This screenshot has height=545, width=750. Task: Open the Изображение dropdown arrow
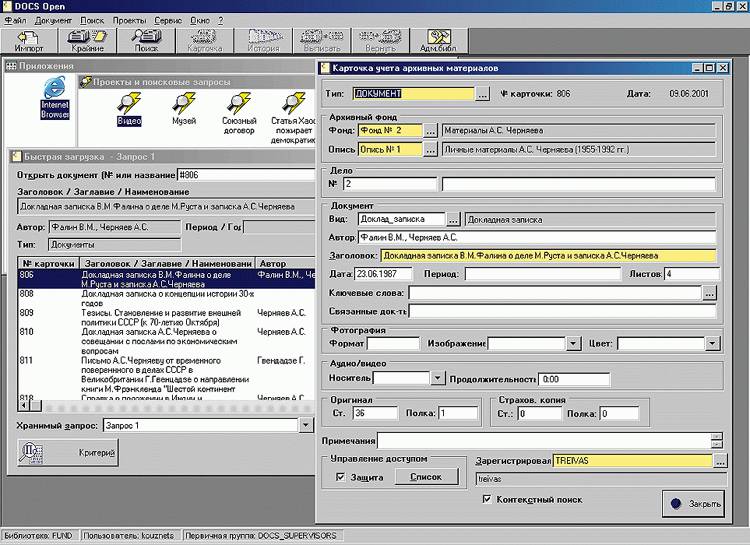(x=574, y=344)
